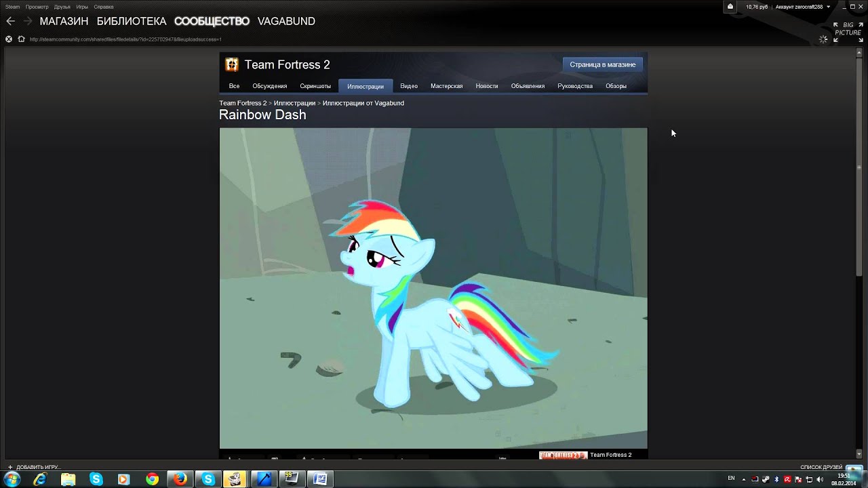Click the add game plus icon
The width and height of the screenshot is (868, 488).
tap(10, 467)
